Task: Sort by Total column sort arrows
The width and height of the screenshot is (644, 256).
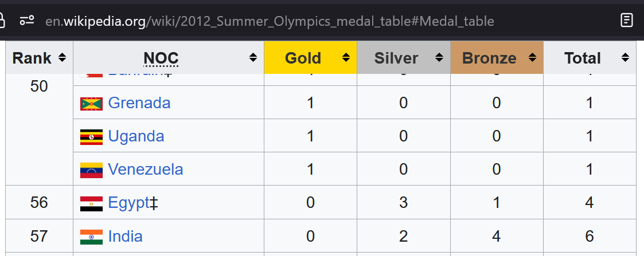Action: (625, 58)
